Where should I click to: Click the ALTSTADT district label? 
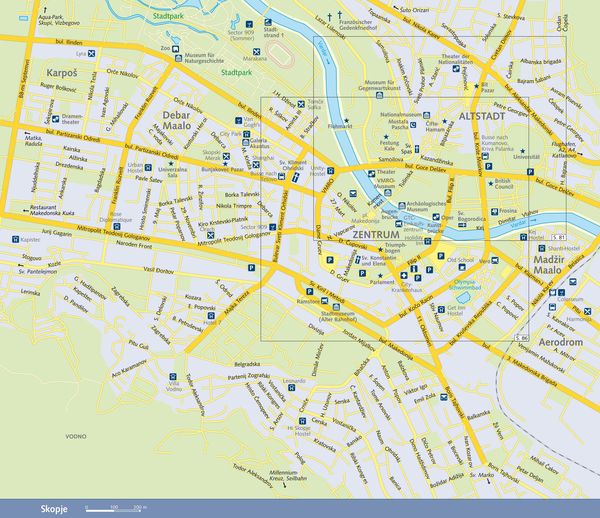(x=482, y=116)
